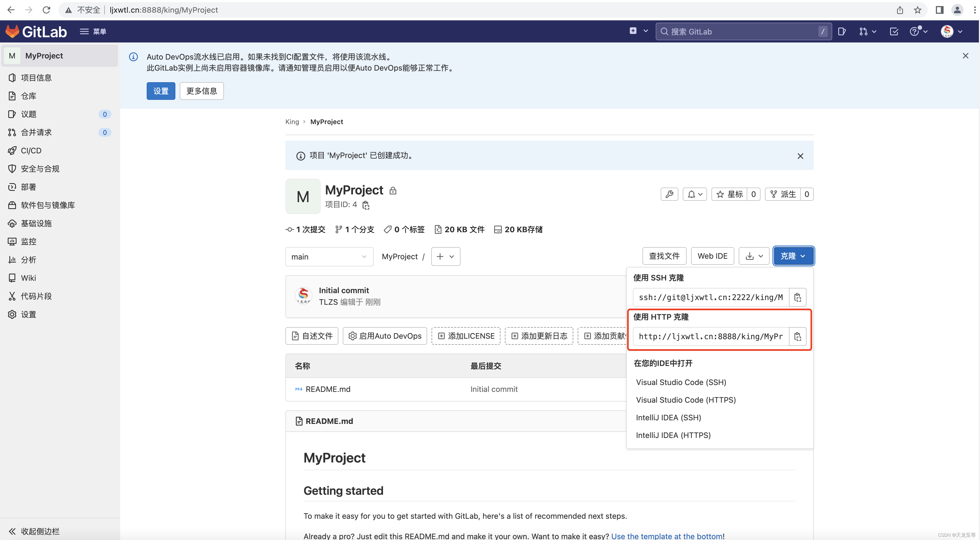This screenshot has height=540, width=980.
Task: Open the download source code dropdown
Action: point(754,256)
